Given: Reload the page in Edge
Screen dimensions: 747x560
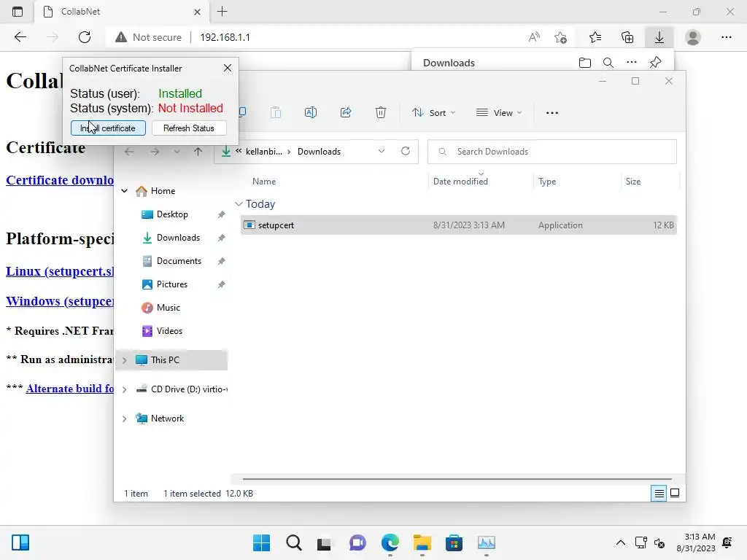Looking at the screenshot, I should click(x=85, y=37).
